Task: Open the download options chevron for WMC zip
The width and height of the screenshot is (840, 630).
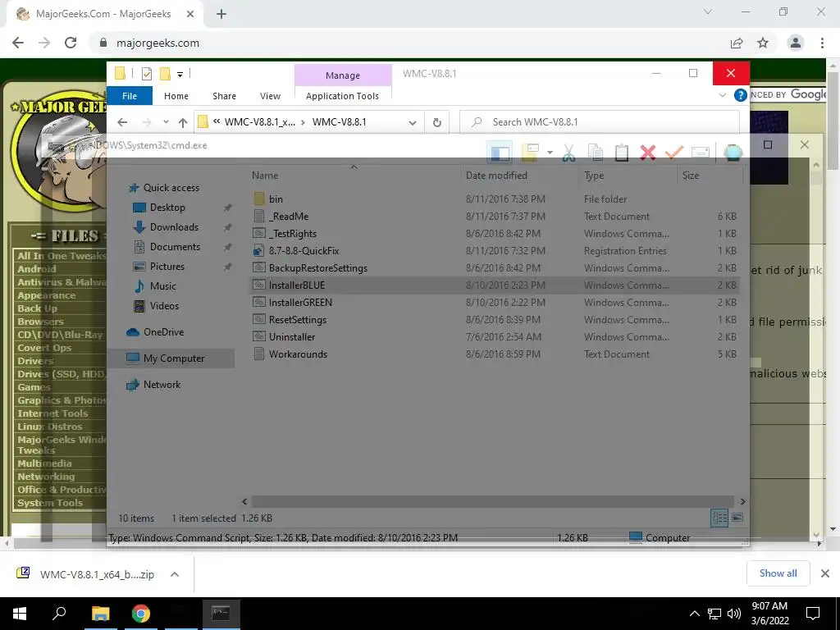Action: pyautogui.click(x=175, y=574)
